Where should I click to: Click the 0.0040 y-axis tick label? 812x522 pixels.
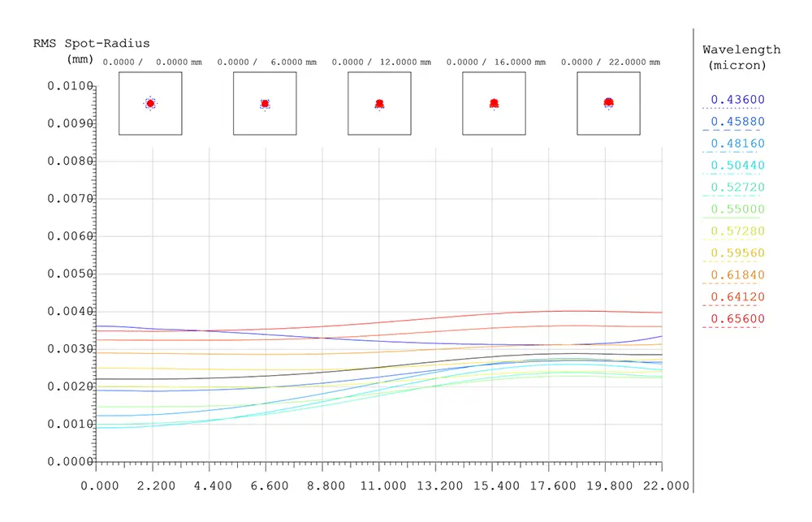[x=70, y=311]
